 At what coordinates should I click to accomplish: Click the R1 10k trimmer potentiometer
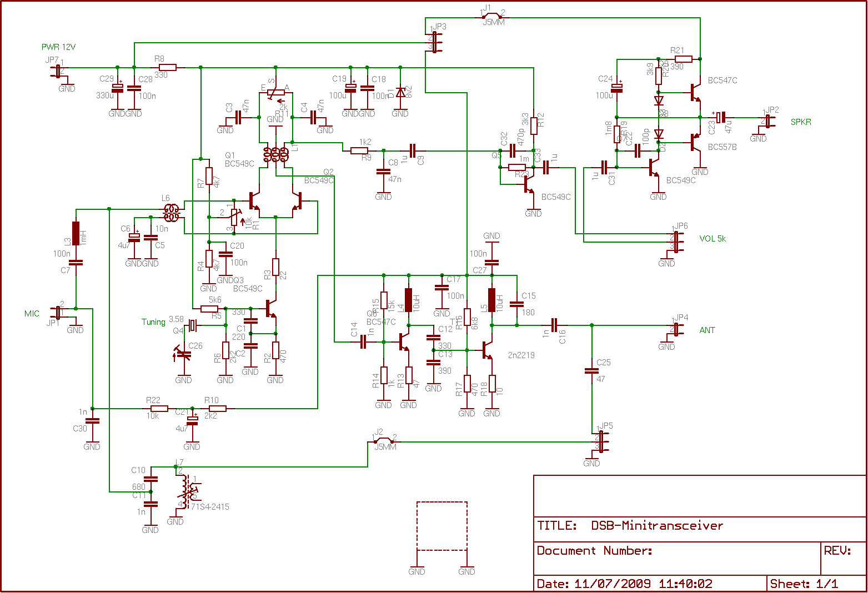[234, 217]
